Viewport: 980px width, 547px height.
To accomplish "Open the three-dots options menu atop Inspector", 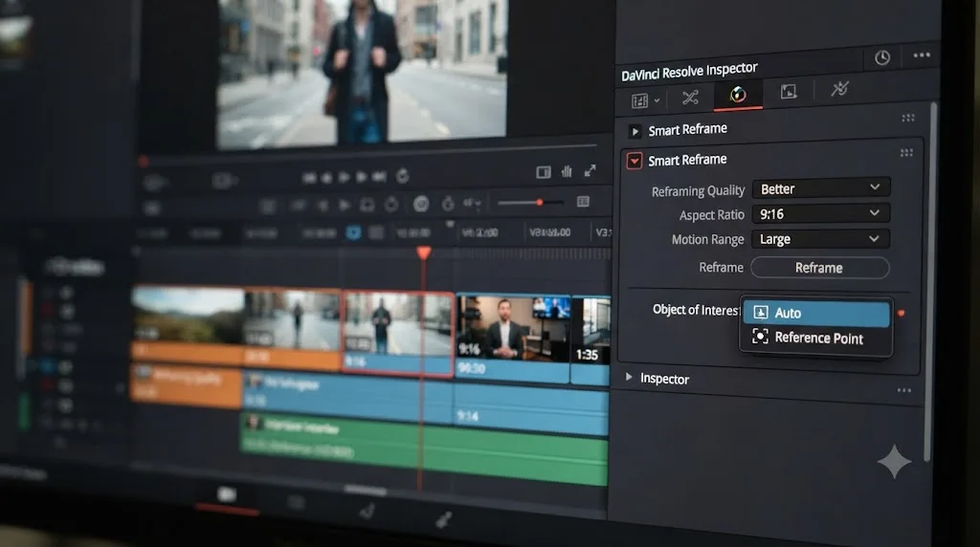I will point(922,55).
